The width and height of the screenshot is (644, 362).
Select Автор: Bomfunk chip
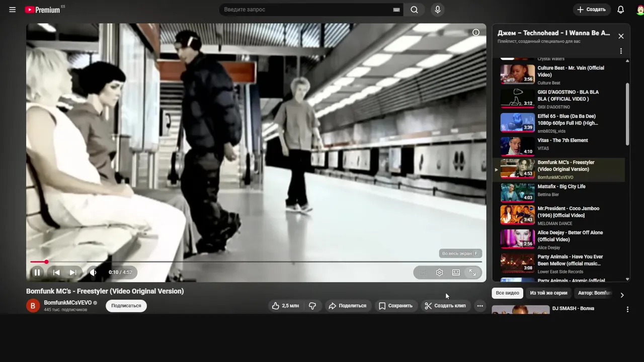click(x=595, y=293)
